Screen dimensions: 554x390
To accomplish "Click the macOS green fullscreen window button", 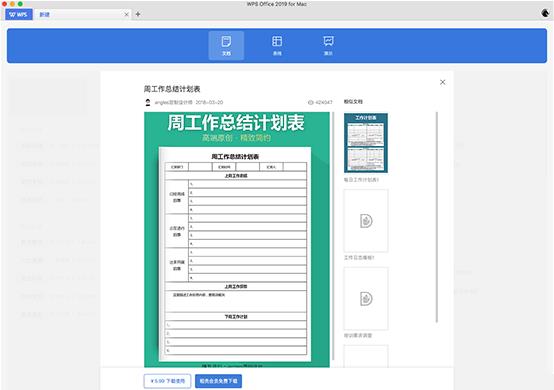I will point(20,4).
